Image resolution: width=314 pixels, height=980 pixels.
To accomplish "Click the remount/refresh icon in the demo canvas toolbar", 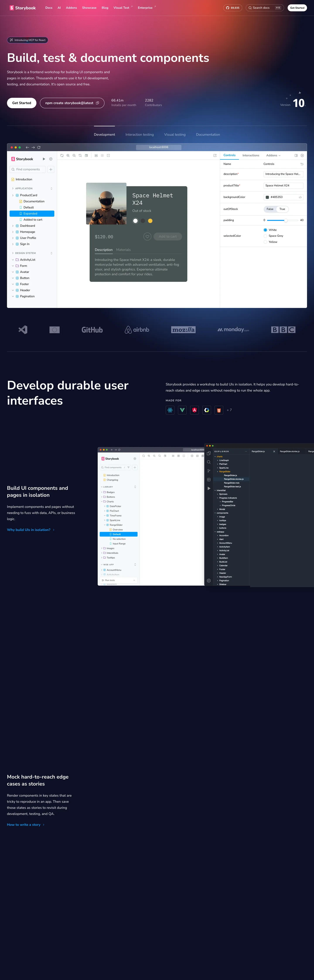I will 62,155.
